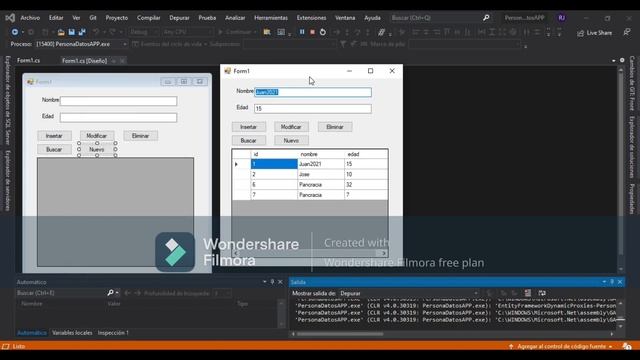Viewport: 640px width, 360px height.
Task: Open the Compilar menu
Action: coord(149,18)
